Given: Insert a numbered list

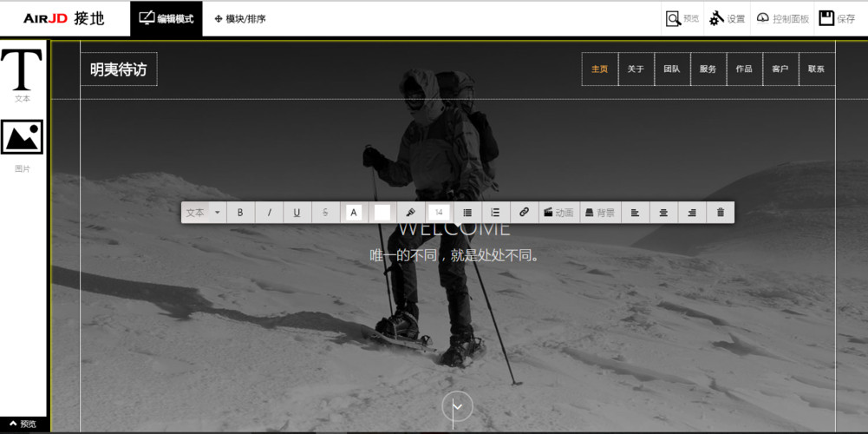Looking at the screenshot, I should (495, 213).
